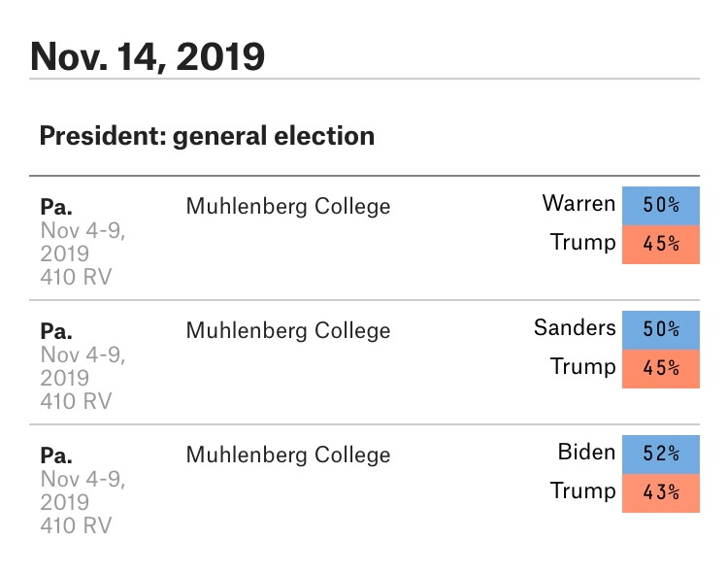Open Muhlenberg College pollster in Sanders row
This screenshot has width=728, height=573.
287,330
